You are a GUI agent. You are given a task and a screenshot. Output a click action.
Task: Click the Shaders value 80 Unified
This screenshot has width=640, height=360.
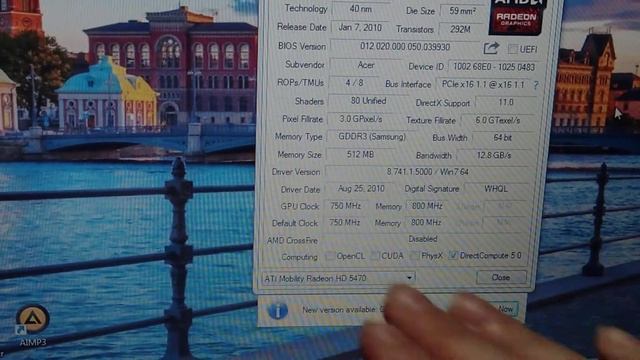pyautogui.click(x=368, y=101)
